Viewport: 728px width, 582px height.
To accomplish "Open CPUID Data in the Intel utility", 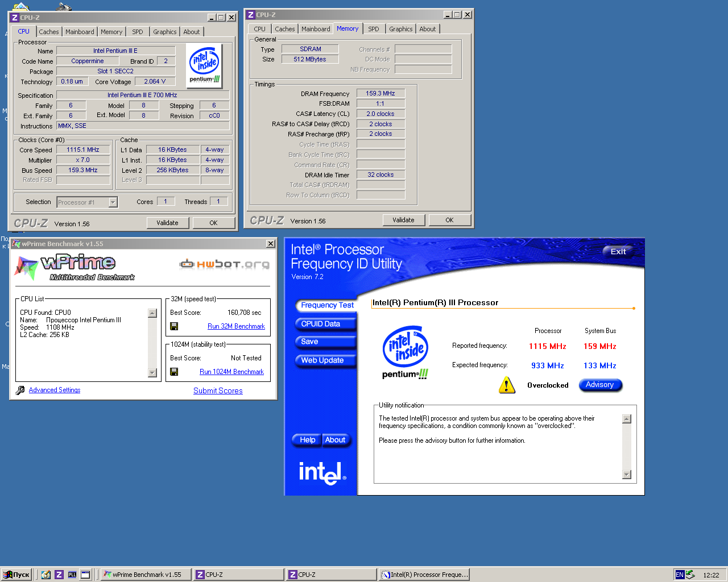I will pos(325,324).
